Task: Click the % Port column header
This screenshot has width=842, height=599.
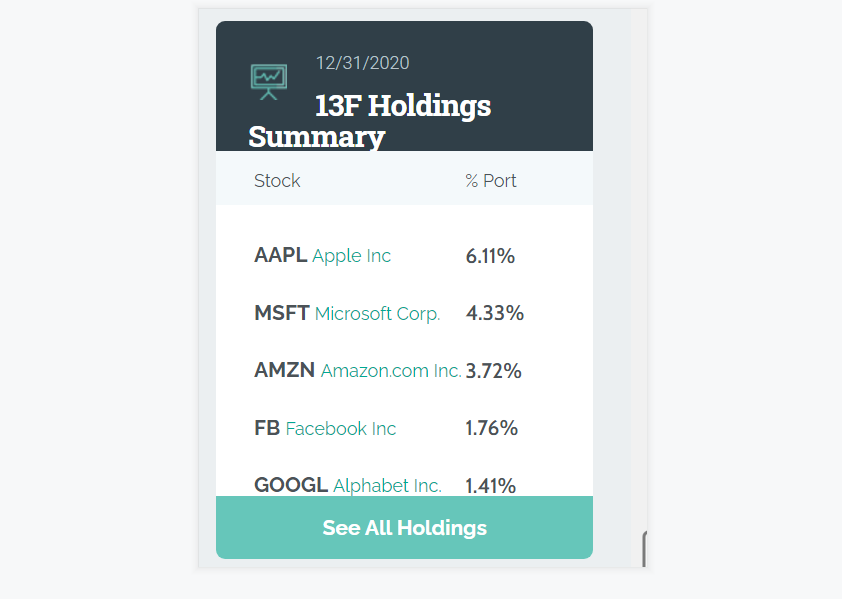Action: click(491, 181)
